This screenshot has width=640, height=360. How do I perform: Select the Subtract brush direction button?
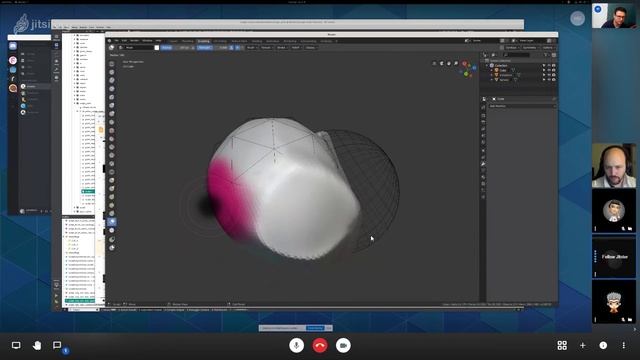pyautogui.click(x=242, y=48)
